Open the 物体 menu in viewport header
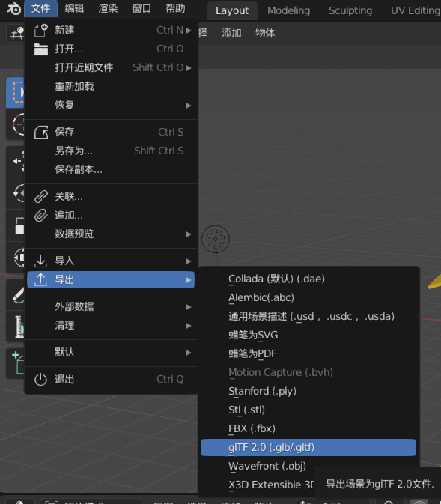 265,33
